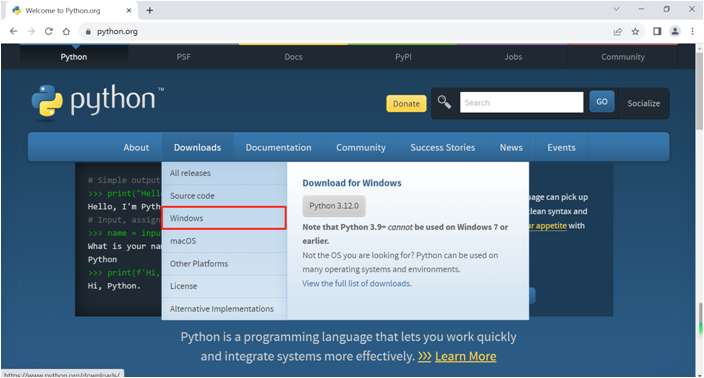Image resolution: width=704 pixels, height=378 pixels.
Task: Toggle the browser side panel icon
Action: 657,31
